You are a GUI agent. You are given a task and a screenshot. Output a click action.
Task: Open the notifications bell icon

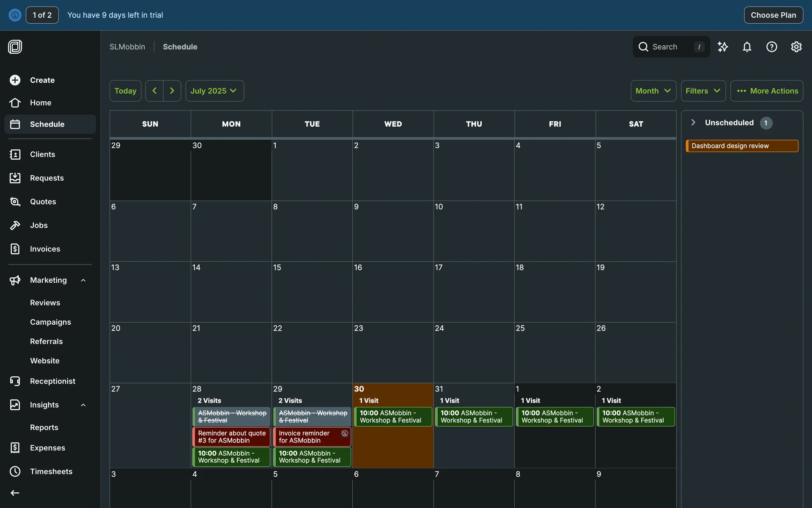[x=747, y=47]
